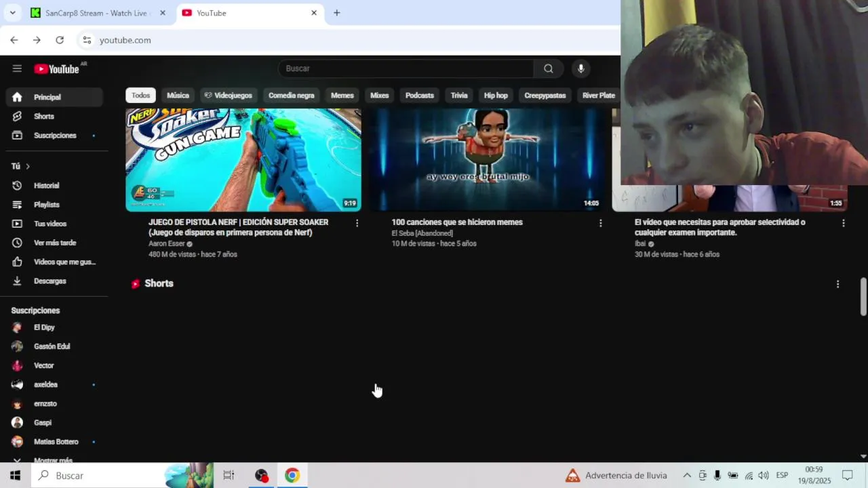View site information icon in address bar
The width and height of the screenshot is (868, 488).
click(87, 40)
